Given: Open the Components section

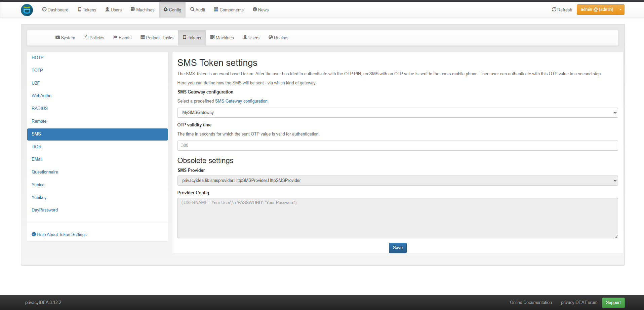Looking at the screenshot, I should tap(229, 10).
